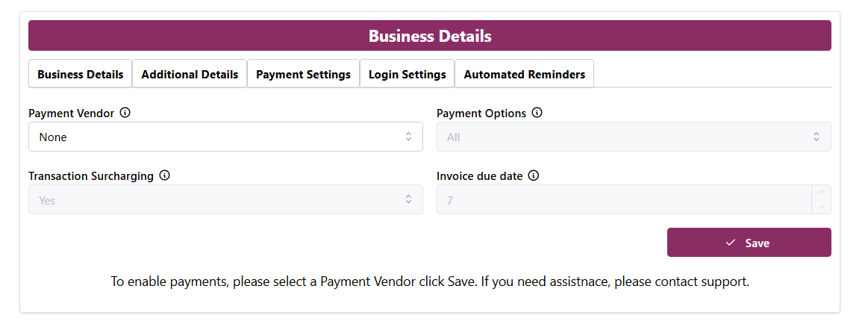The height and width of the screenshot is (336, 868).
Task: Click info icon next to Payment Vendor
Action: pyautogui.click(x=125, y=113)
